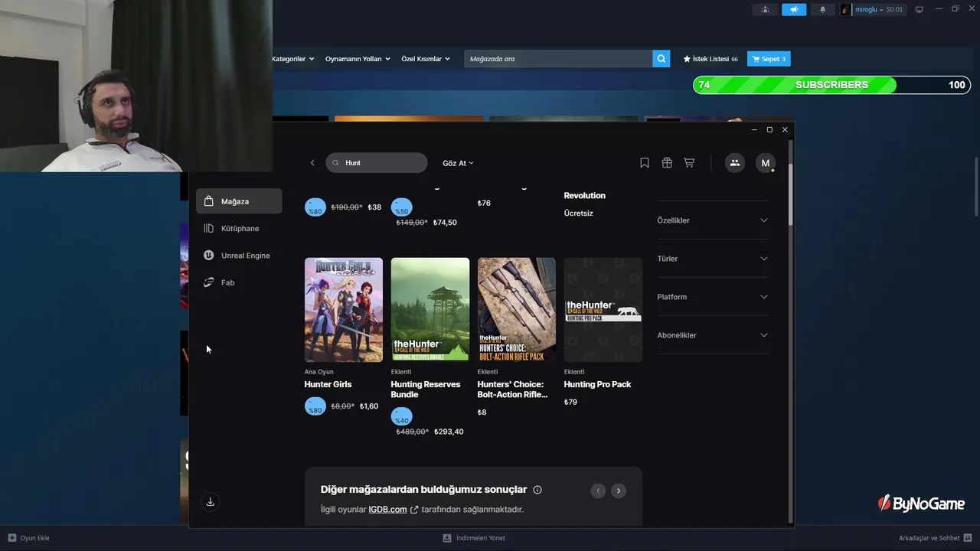Open the Hunting Pro Pack thumbnail
The height and width of the screenshot is (551, 980).
pyautogui.click(x=603, y=310)
